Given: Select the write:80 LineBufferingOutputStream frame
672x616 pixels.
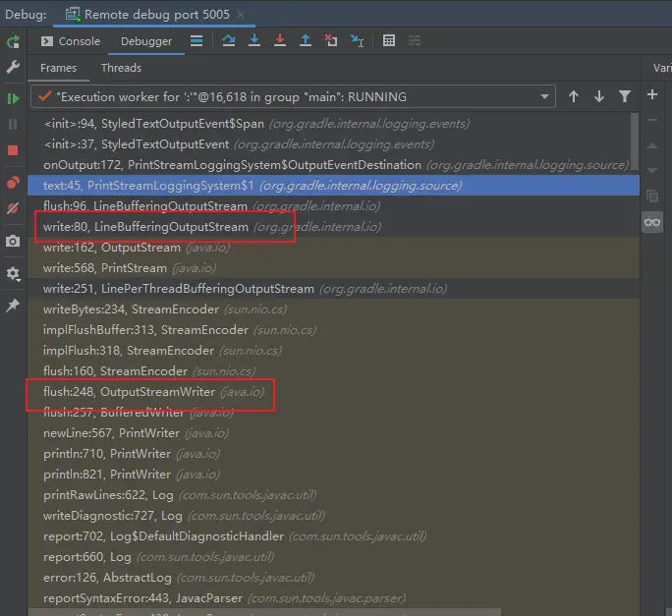Looking at the screenshot, I should coord(144,227).
